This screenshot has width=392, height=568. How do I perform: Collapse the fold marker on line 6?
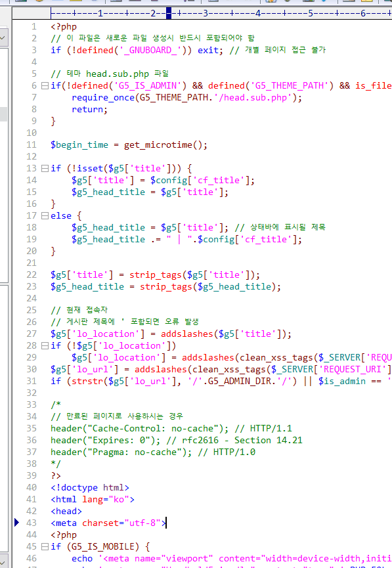45,86
